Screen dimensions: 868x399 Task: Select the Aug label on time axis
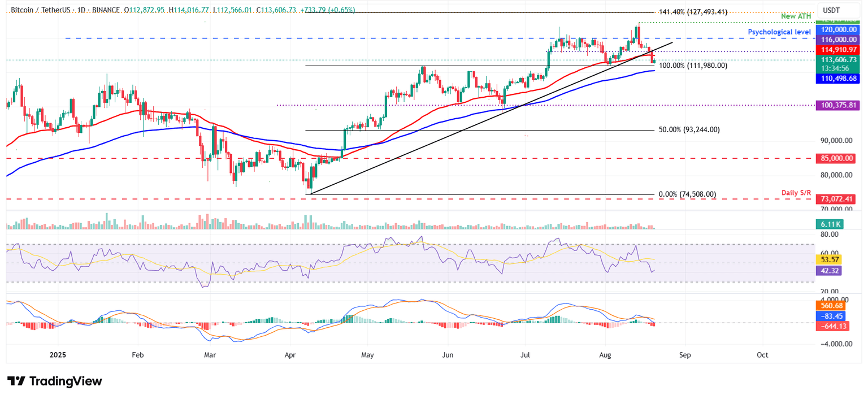[x=605, y=354]
